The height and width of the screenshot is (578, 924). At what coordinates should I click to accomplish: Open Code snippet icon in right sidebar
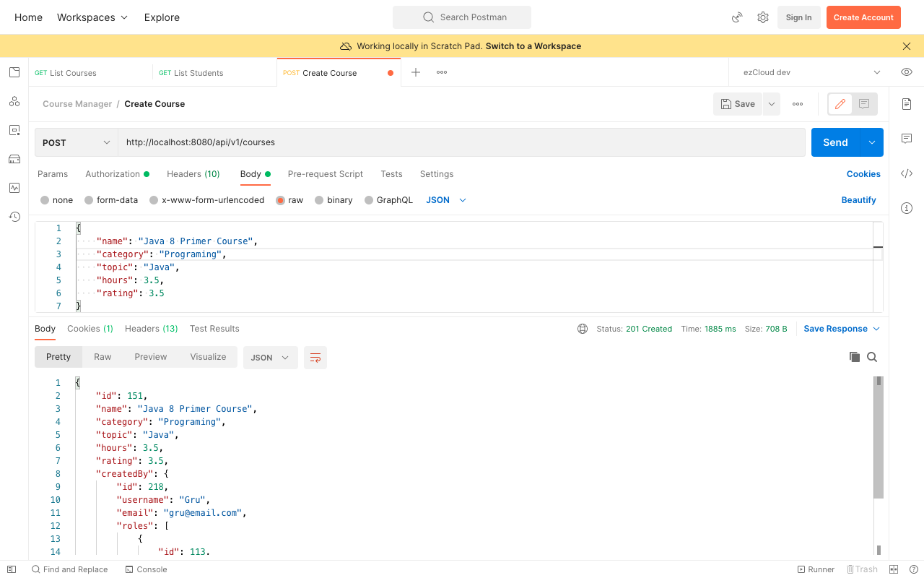[907, 173]
